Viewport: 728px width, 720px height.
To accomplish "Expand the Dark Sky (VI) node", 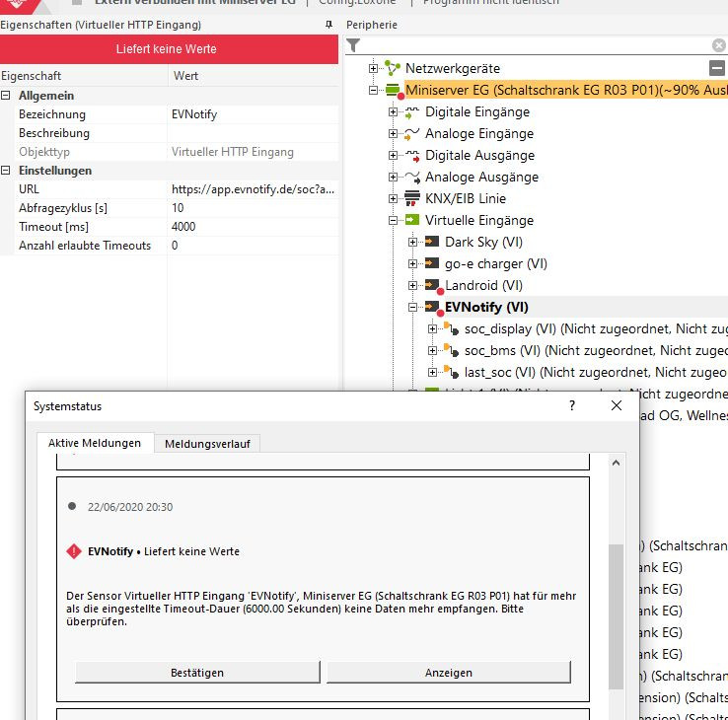I will coord(412,242).
